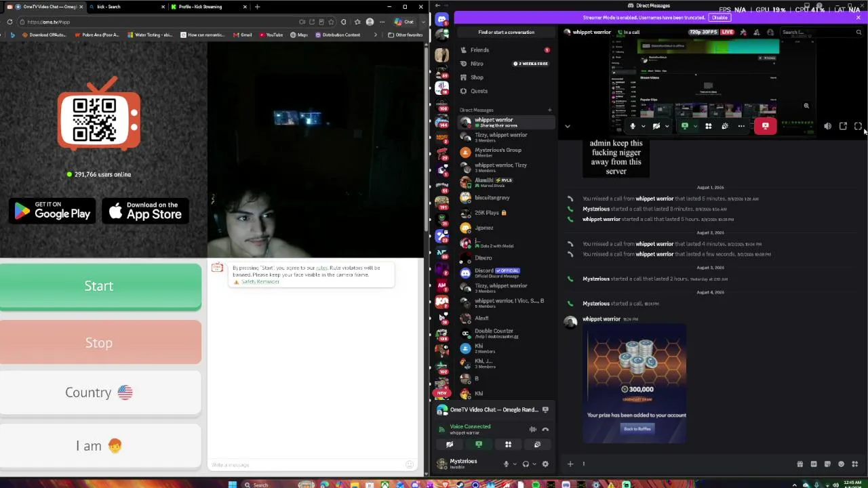
Task: Stop screen sharing in call control bar
Action: coord(685,126)
